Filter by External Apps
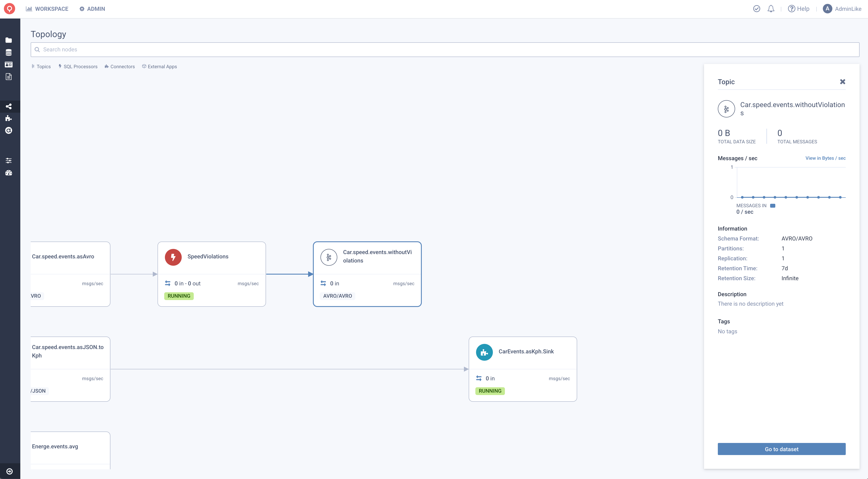 [159, 67]
